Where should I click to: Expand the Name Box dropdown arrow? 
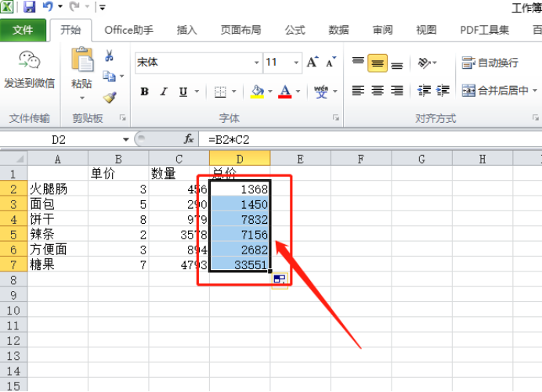126,139
